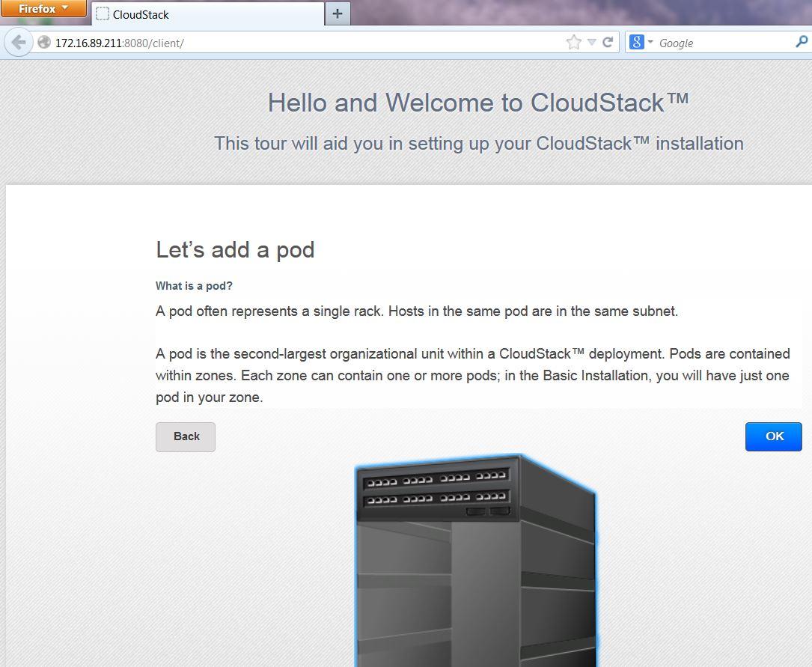
Task: Open the Google search engine selector
Action: click(641, 42)
